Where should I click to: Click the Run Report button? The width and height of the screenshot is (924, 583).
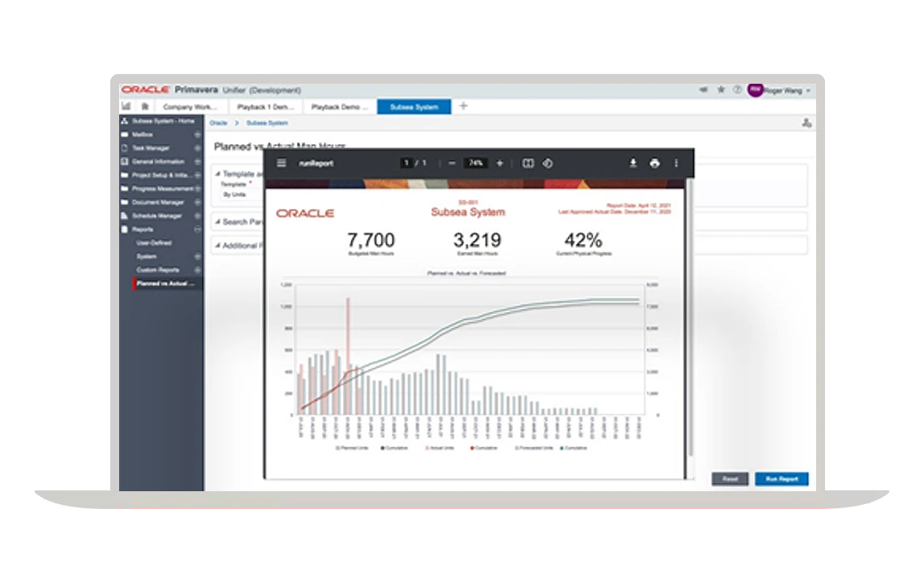[781, 479]
